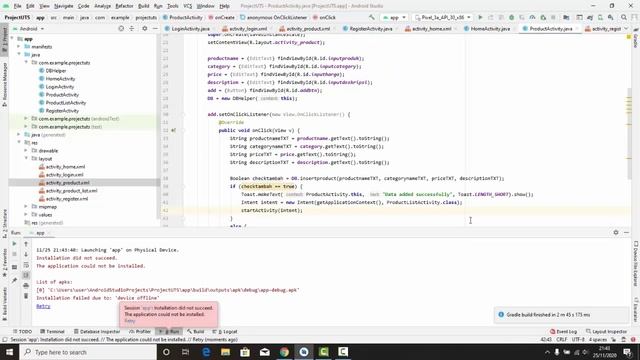
Task: Click Retry in the pink error notification
Action: 130,321
